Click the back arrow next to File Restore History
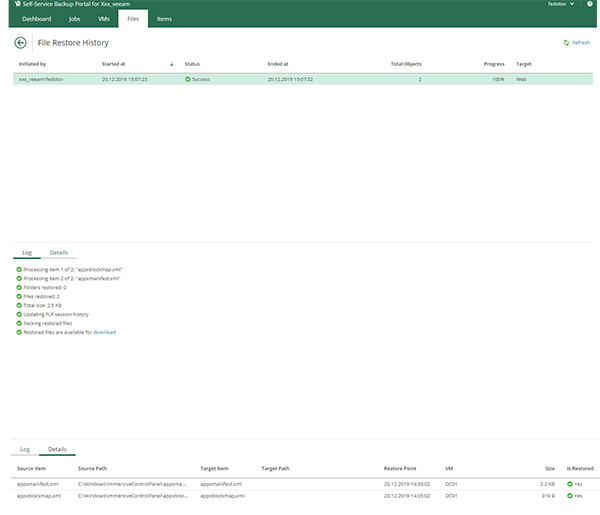The height and width of the screenshot is (515, 600). pyautogui.click(x=21, y=43)
